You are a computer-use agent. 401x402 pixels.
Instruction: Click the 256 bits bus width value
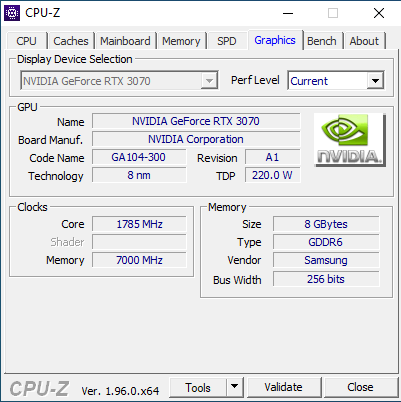tap(326, 279)
